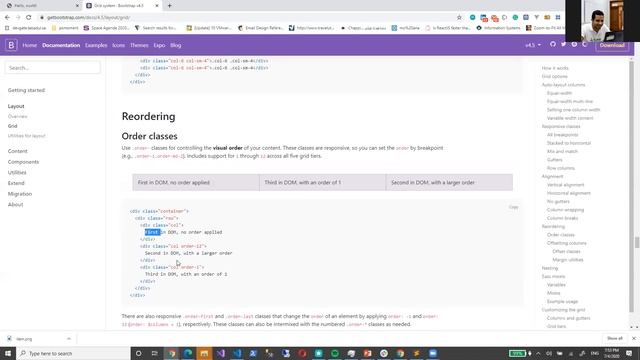Open the Twitter icon link in navbar

point(563,44)
